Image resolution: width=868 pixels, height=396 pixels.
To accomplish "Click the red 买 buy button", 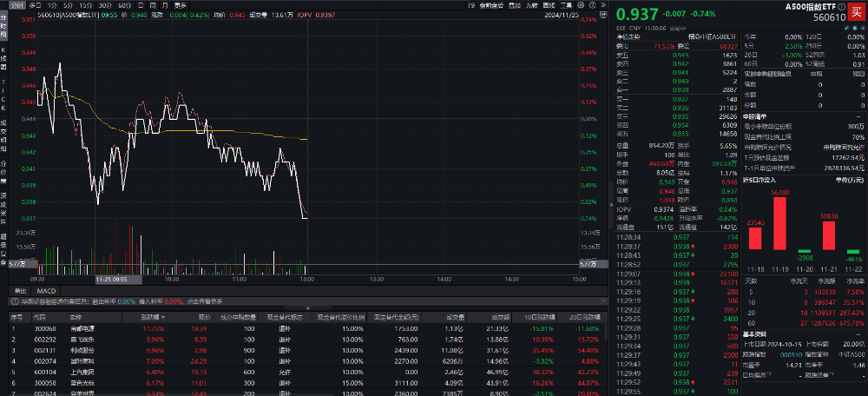I will point(857,11).
